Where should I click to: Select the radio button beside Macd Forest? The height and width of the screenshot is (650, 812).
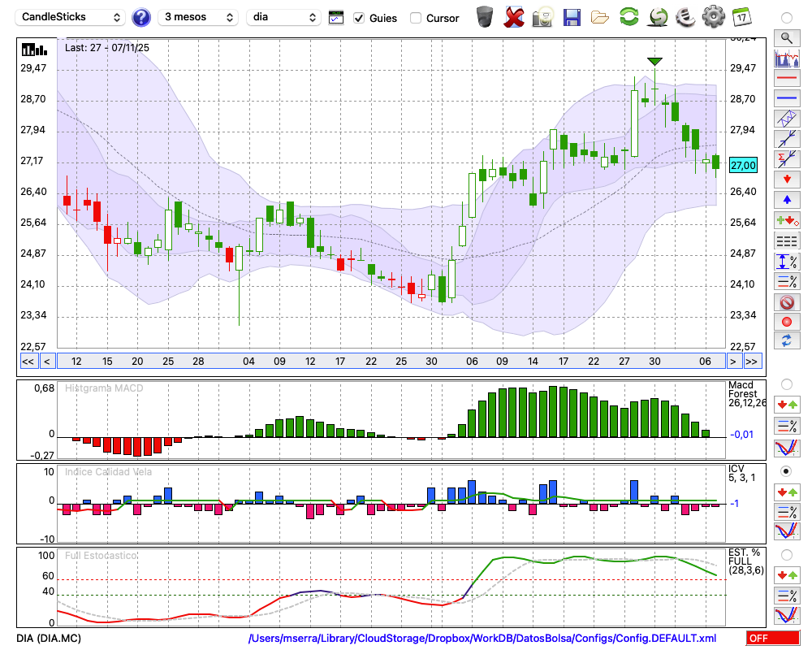786,383
